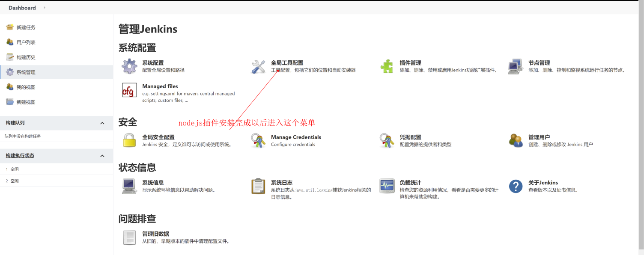The height and width of the screenshot is (255, 644).
Task: Select 构建历史 in the sidebar
Action: click(26, 57)
